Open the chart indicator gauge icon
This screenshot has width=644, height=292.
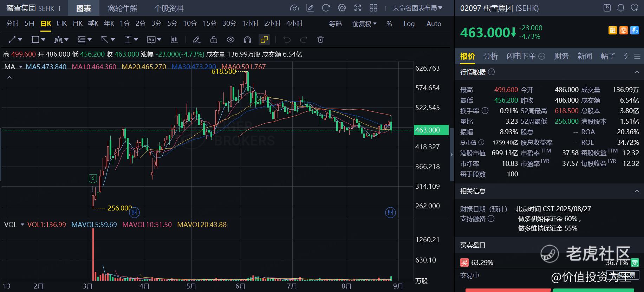coord(294,8)
